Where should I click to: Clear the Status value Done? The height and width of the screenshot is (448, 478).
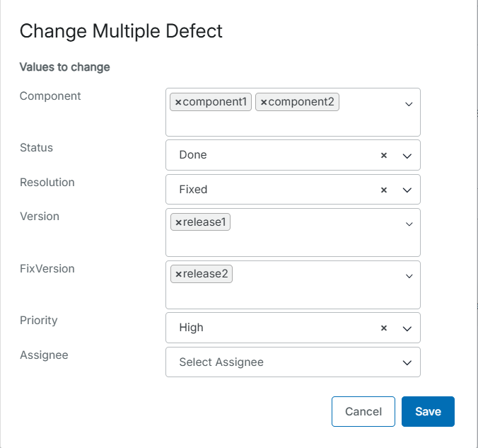point(384,155)
